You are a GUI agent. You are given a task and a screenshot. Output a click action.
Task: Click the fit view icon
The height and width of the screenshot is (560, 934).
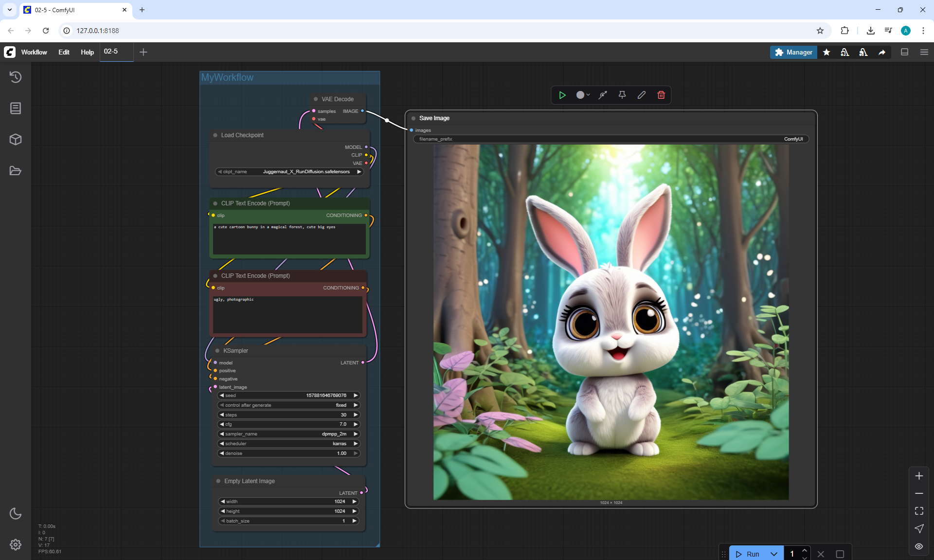click(x=919, y=511)
